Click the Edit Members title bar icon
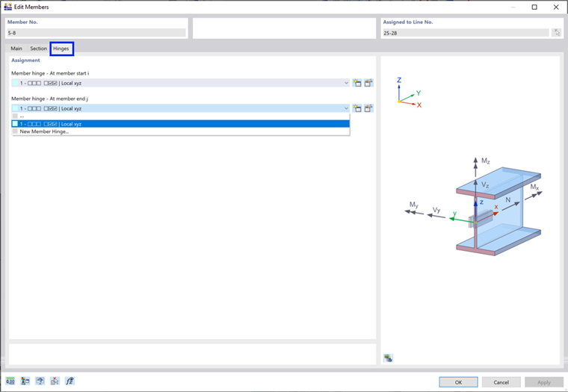568x392 pixels. [7, 7]
